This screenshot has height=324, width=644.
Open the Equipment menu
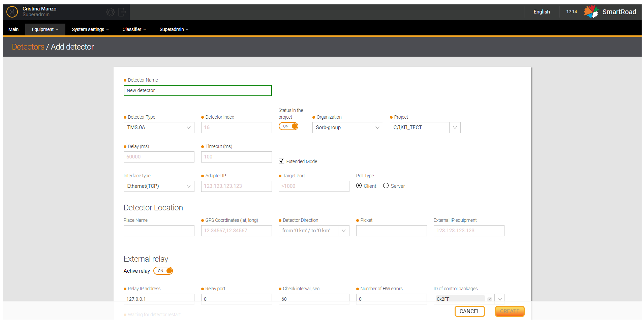[45, 29]
